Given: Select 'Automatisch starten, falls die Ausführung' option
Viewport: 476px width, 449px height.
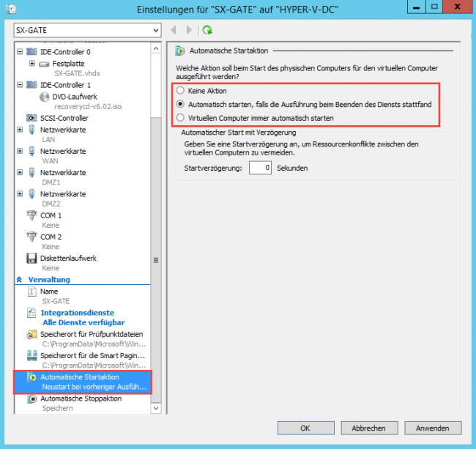Looking at the screenshot, I should pos(179,105).
